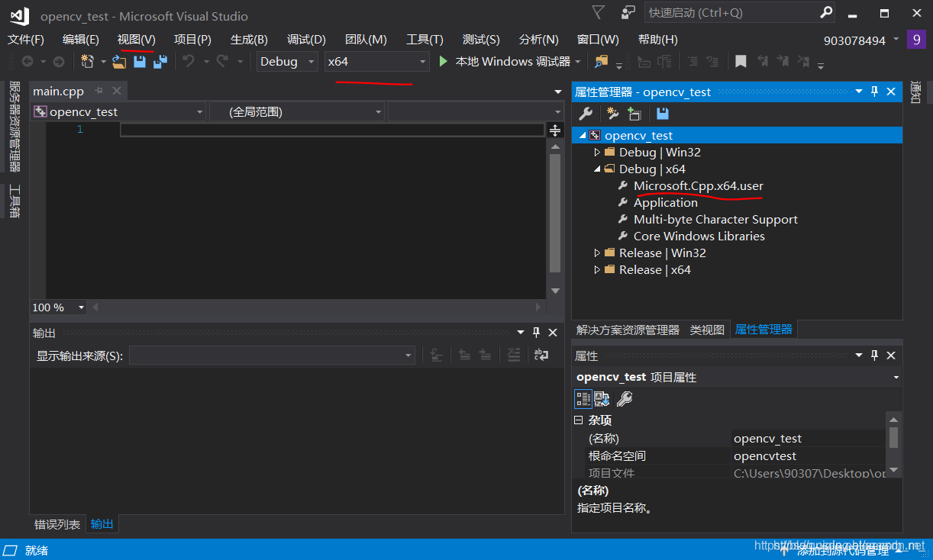Open the Debug configuration dropdown

tap(287, 62)
